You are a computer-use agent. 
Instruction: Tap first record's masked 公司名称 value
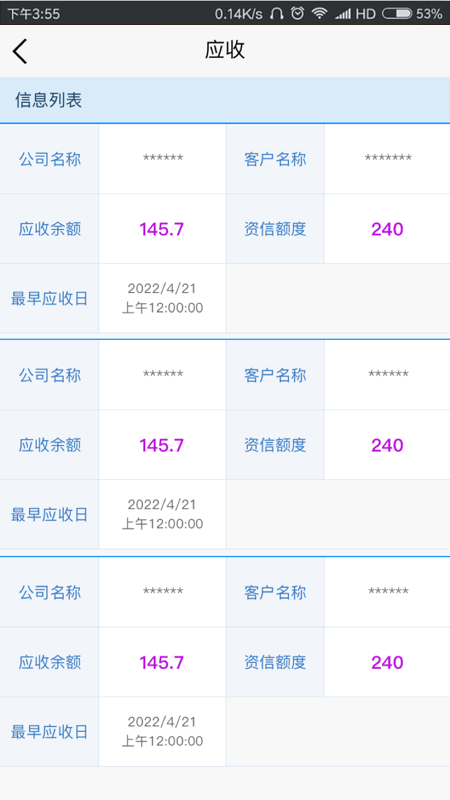tap(163, 158)
